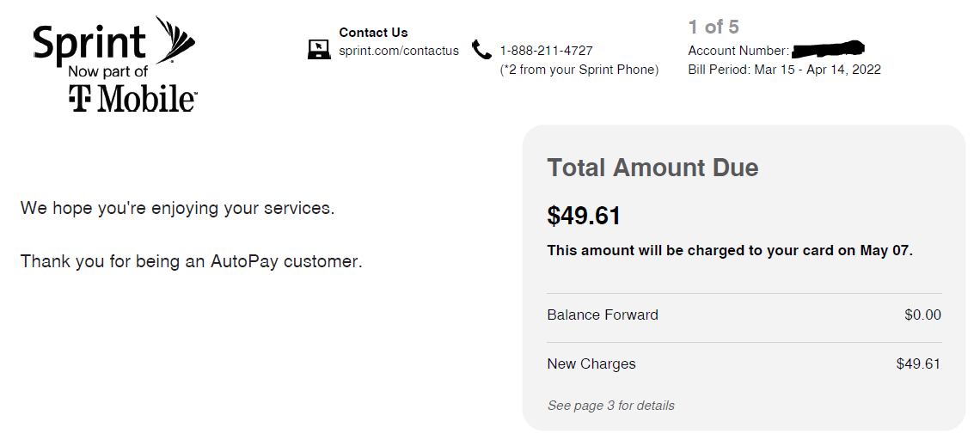Click the New Charges $49.61 value
The image size is (980, 446).
tap(918, 364)
